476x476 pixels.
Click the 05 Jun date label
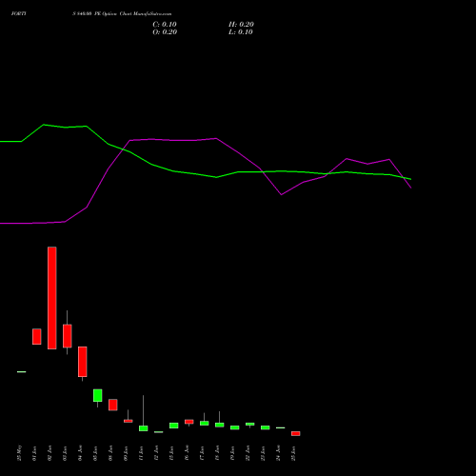click(x=95, y=453)
